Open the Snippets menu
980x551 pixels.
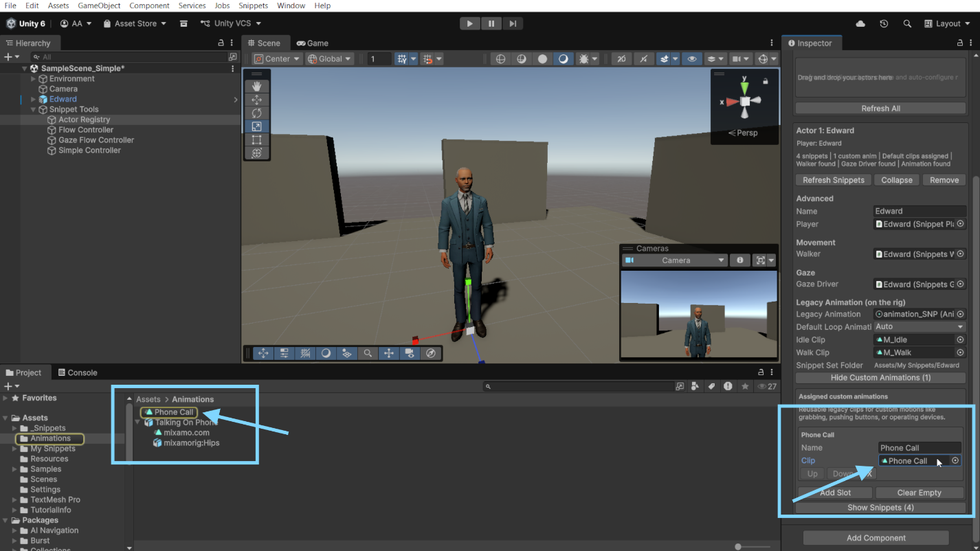pyautogui.click(x=254, y=5)
